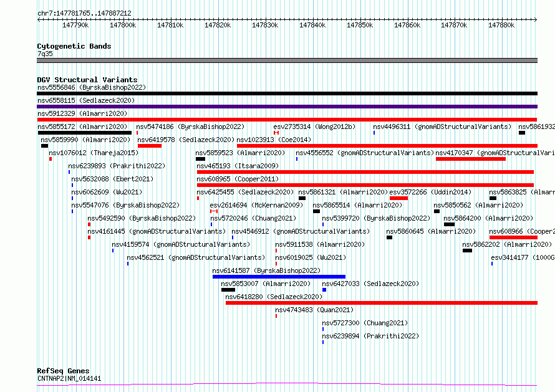This screenshot has height=392, width=555.
Task: Click nsv4562521 gnomAD variant label
Action: click(196, 257)
